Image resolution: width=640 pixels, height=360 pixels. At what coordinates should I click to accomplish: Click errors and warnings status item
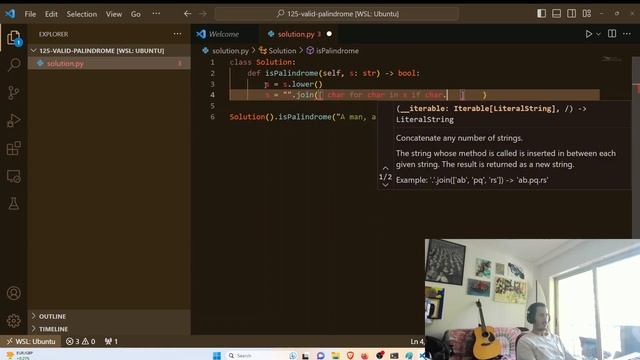pos(80,341)
